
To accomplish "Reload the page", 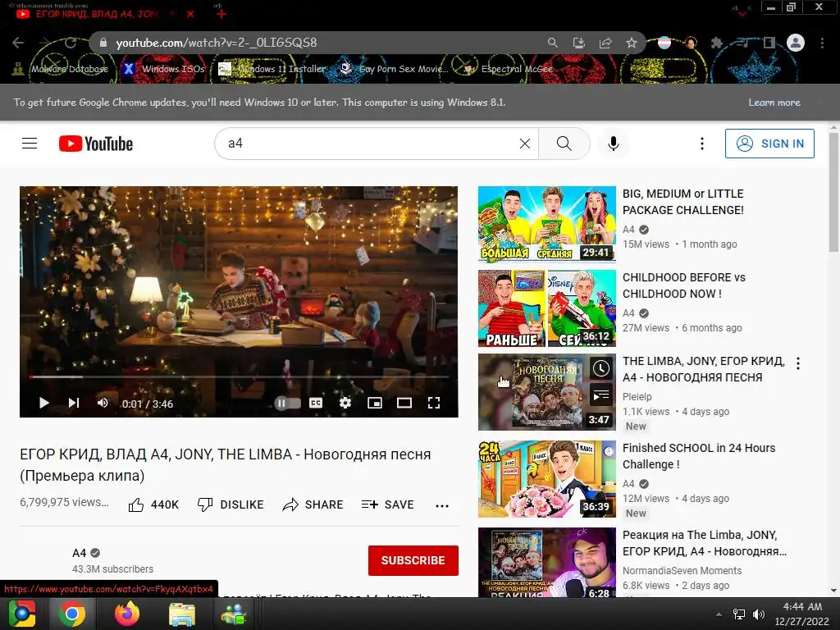I will (71, 43).
